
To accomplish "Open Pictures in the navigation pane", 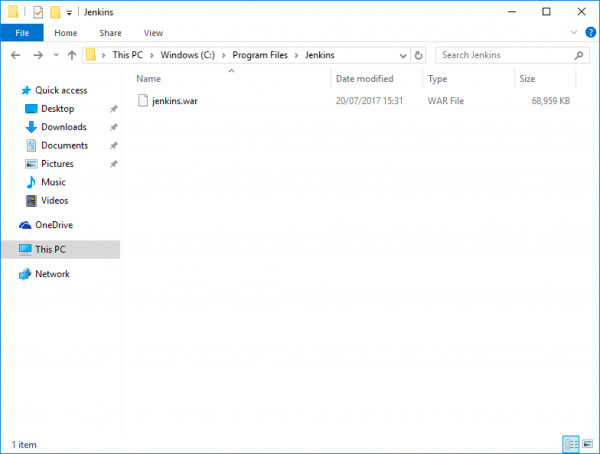I will [x=57, y=164].
